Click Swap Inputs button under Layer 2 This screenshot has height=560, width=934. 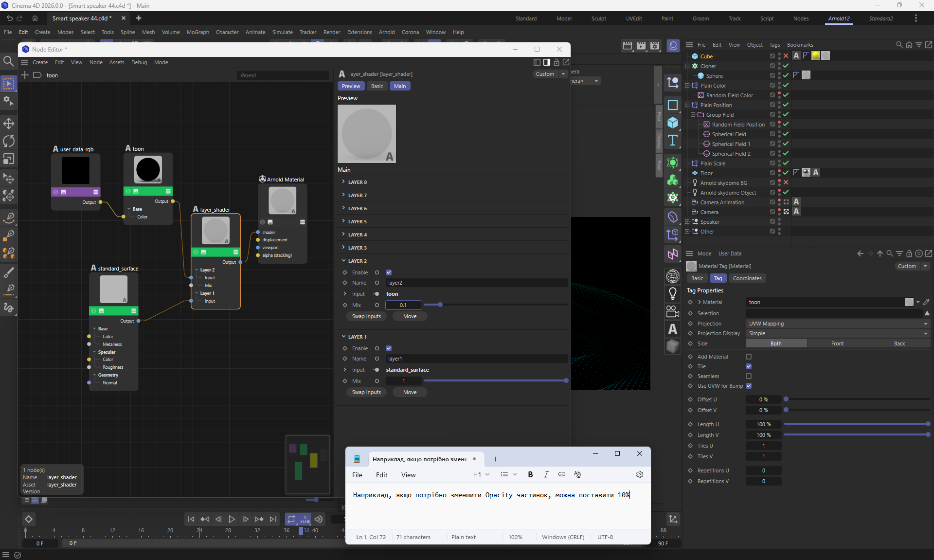pos(366,316)
